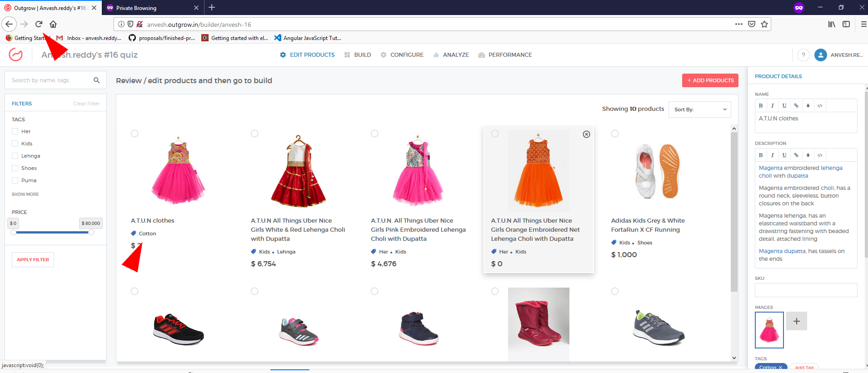This screenshot has height=373, width=868.
Task: Switch to the Analyze tab
Action: point(451,55)
